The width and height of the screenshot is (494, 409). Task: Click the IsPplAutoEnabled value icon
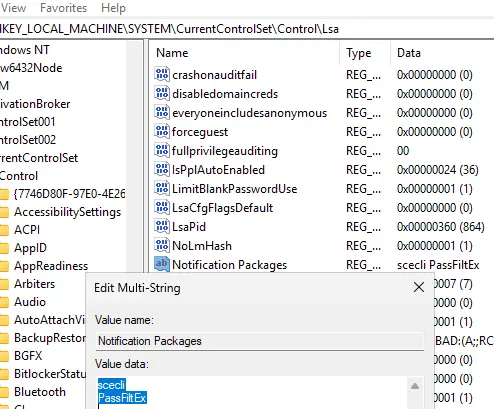(162, 170)
